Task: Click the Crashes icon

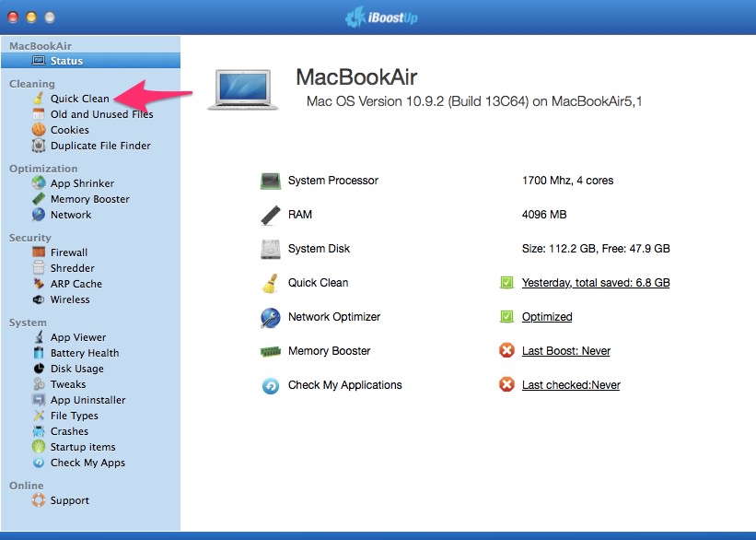Action: coord(39,431)
